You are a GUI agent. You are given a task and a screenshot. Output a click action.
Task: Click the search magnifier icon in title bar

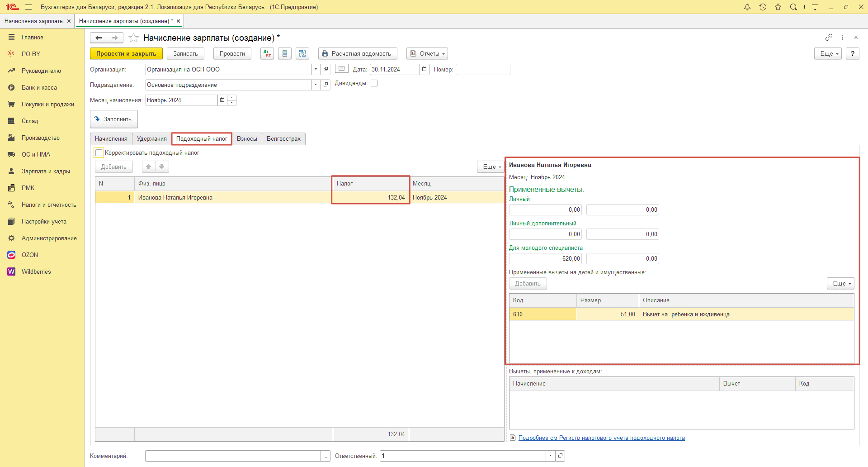click(x=793, y=7)
